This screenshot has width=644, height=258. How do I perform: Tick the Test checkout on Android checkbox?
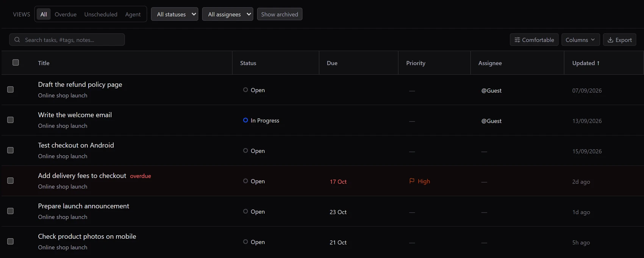(x=11, y=150)
